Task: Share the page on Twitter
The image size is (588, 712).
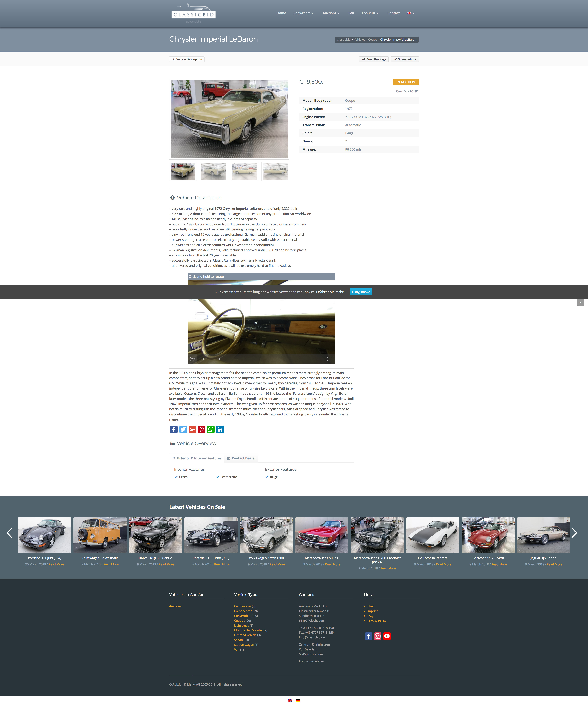Action: pyautogui.click(x=183, y=429)
